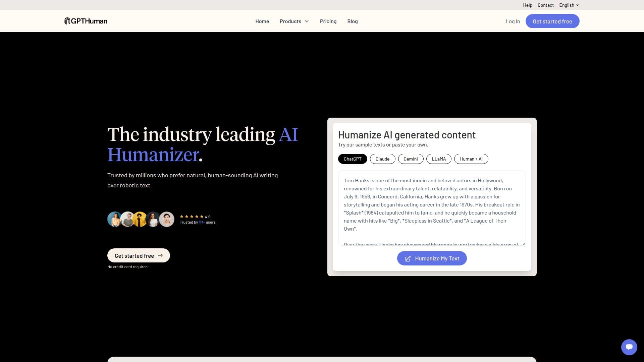644x362 pixels.
Task: Select the Gemini sample tab
Action: [411, 159]
